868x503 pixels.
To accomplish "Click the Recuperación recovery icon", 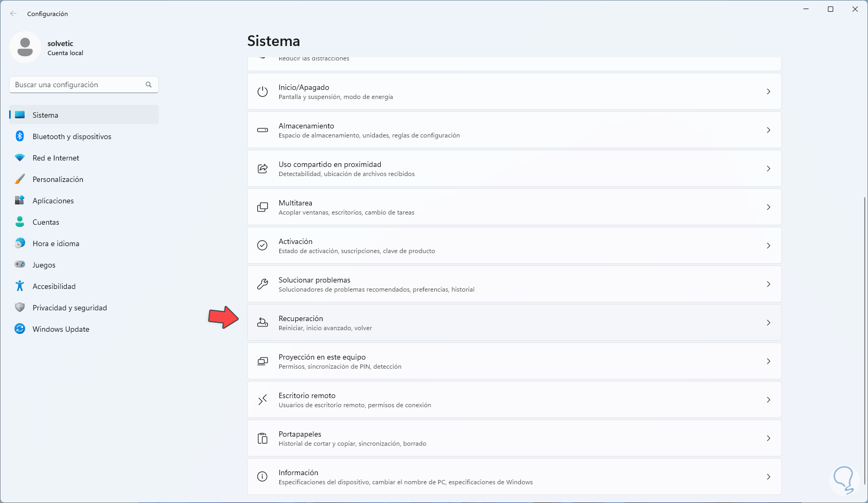I will (263, 323).
